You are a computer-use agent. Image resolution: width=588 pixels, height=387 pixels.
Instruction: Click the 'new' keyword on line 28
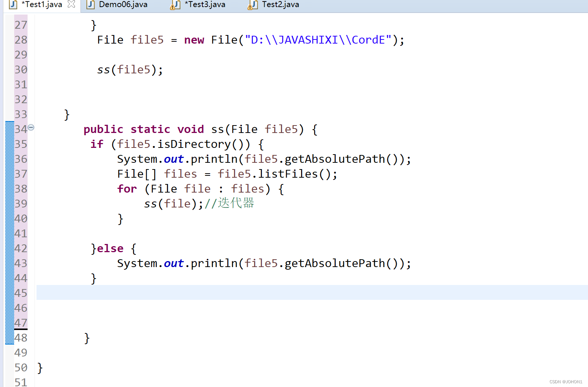pos(194,40)
